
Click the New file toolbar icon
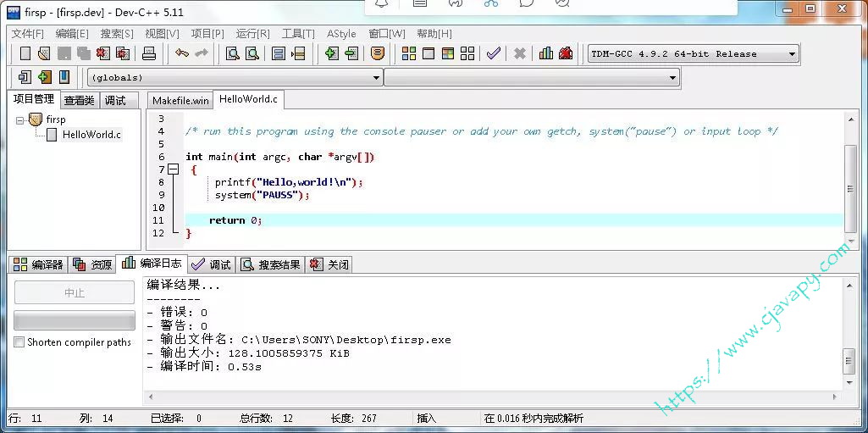coord(25,53)
